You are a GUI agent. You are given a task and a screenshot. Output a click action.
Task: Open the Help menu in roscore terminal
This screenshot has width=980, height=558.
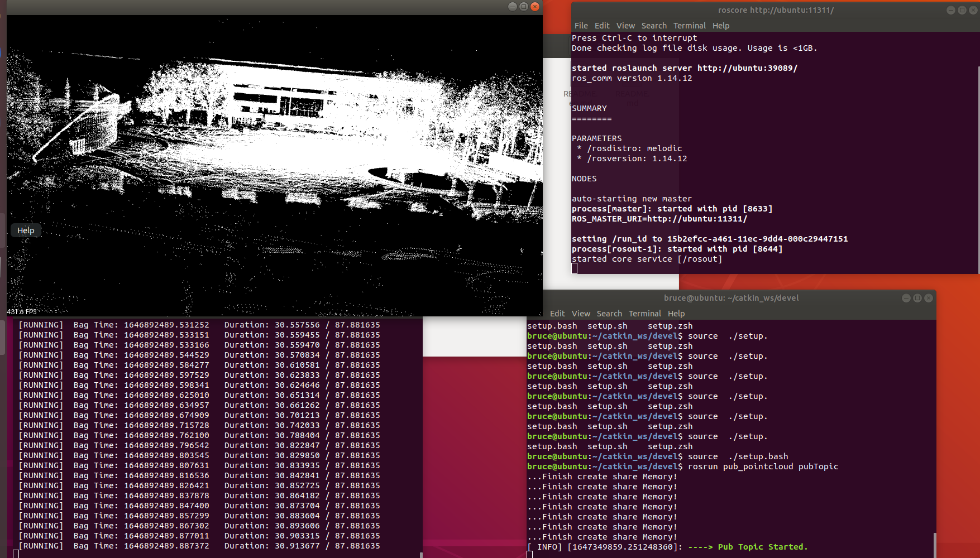721,26
